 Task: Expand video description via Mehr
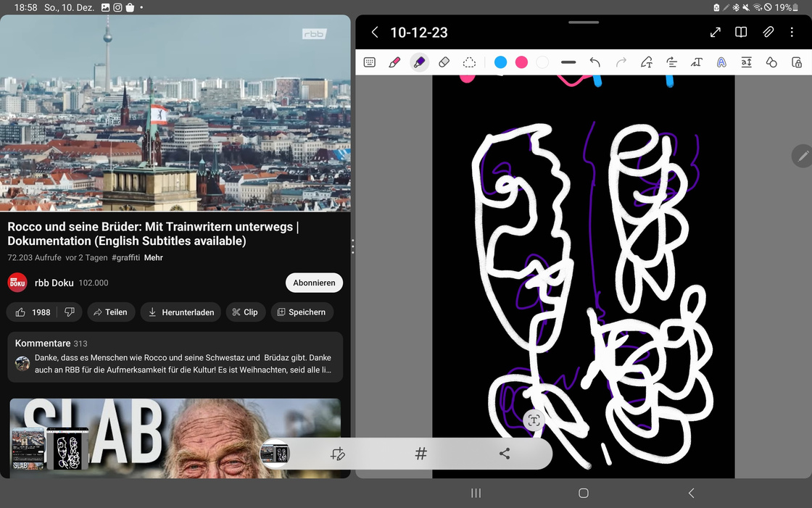click(x=153, y=257)
